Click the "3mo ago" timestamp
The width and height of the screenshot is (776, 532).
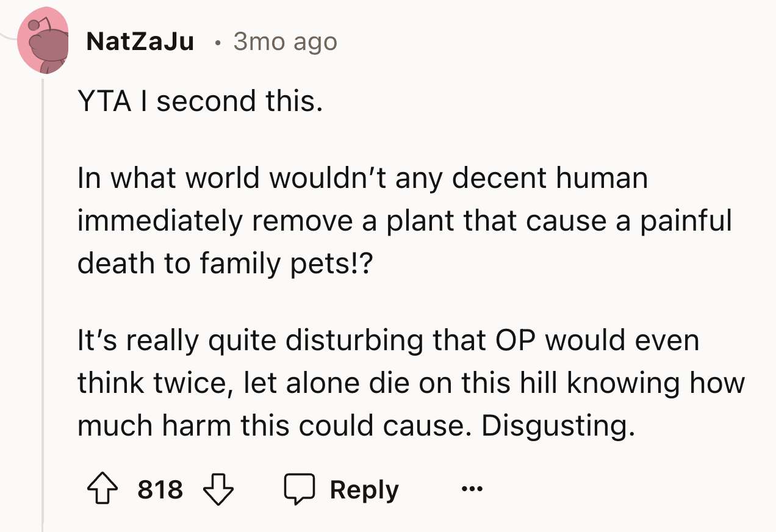click(285, 41)
